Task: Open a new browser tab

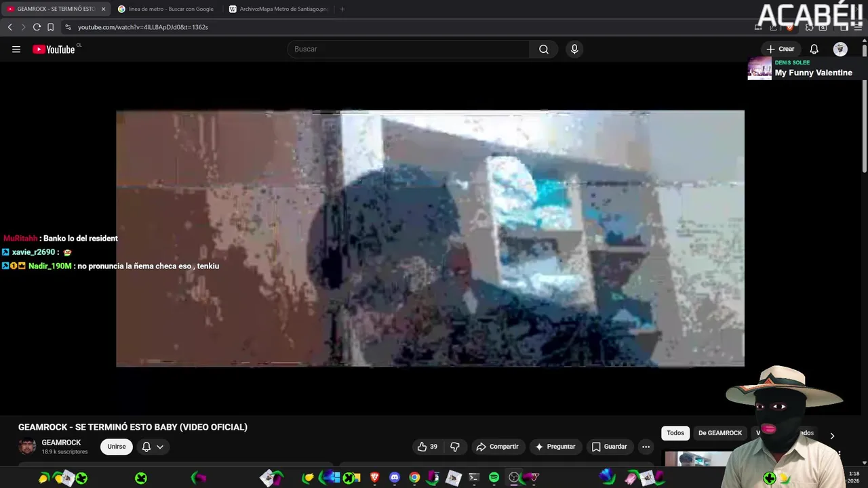Action: (342, 9)
